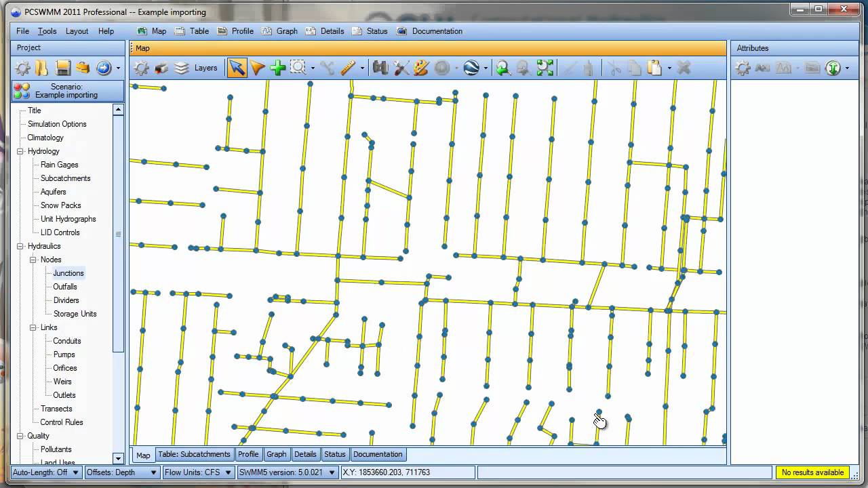868x488 pixels.
Task: Click the Graph button in top toolbar
Action: [x=279, y=31]
